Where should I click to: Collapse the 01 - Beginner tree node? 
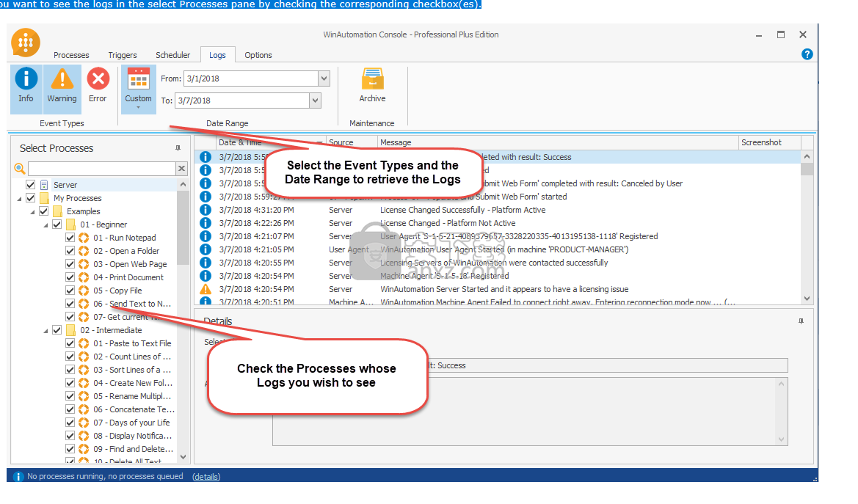click(46, 225)
